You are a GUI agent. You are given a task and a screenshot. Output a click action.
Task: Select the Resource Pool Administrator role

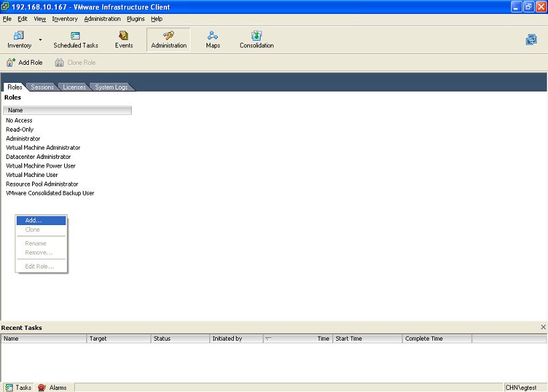pos(42,184)
